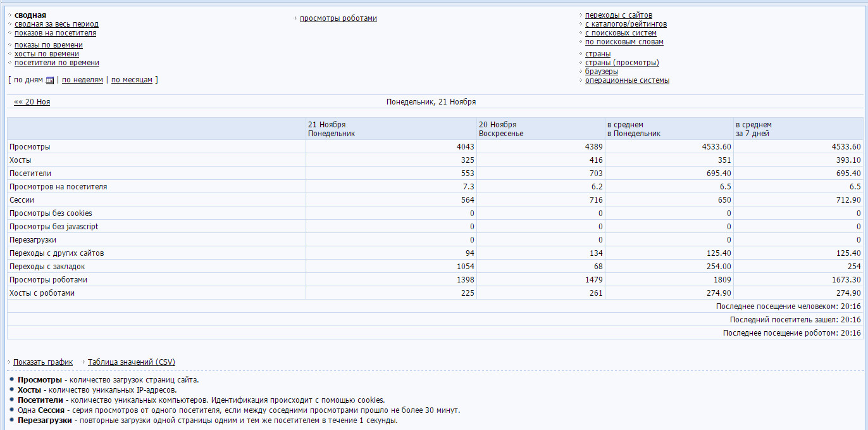Open «операционные системы» report

pyautogui.click(x=626, y=80)
